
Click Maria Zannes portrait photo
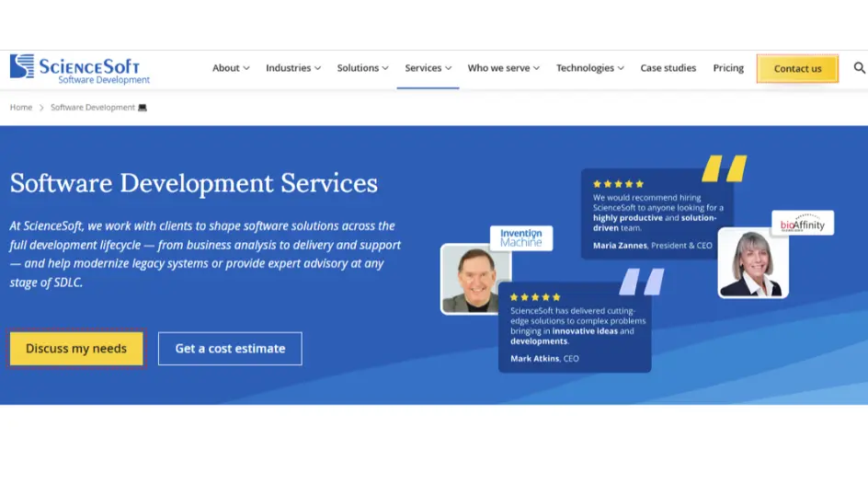[x=753, y=262]
